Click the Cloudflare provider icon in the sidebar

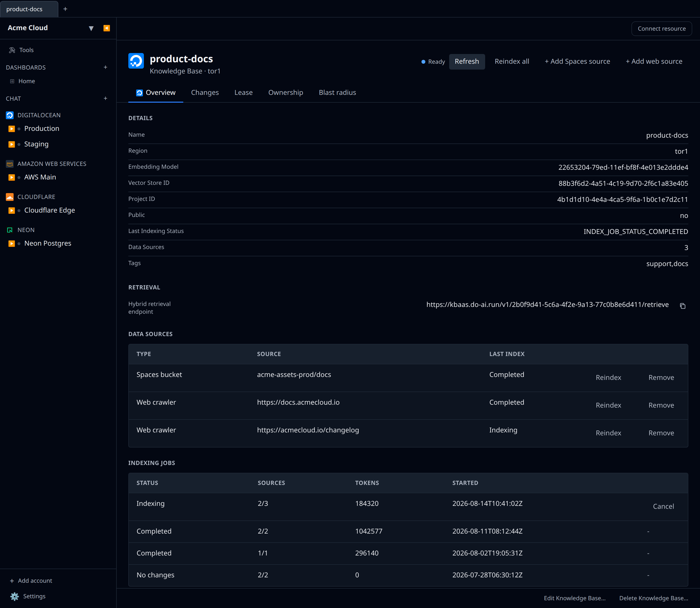pyautogui.click(x=10, y=197)
